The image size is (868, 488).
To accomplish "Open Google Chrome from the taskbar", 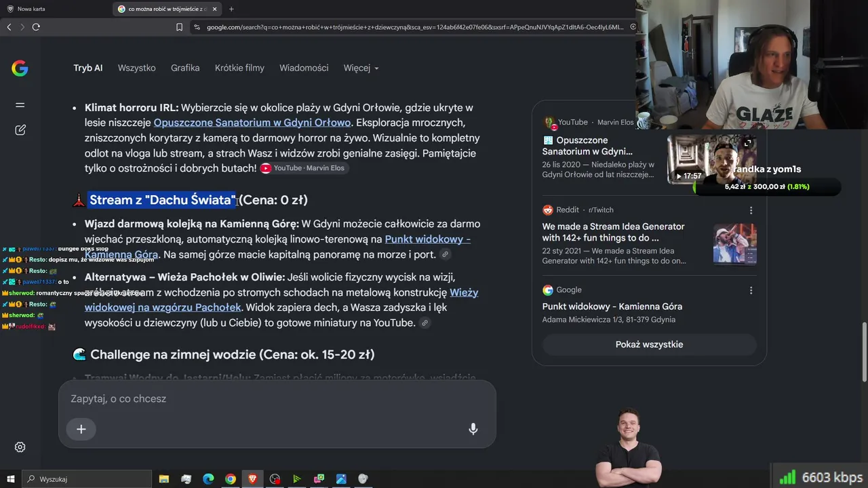I will pyautogui.click(x=231, y=479).
